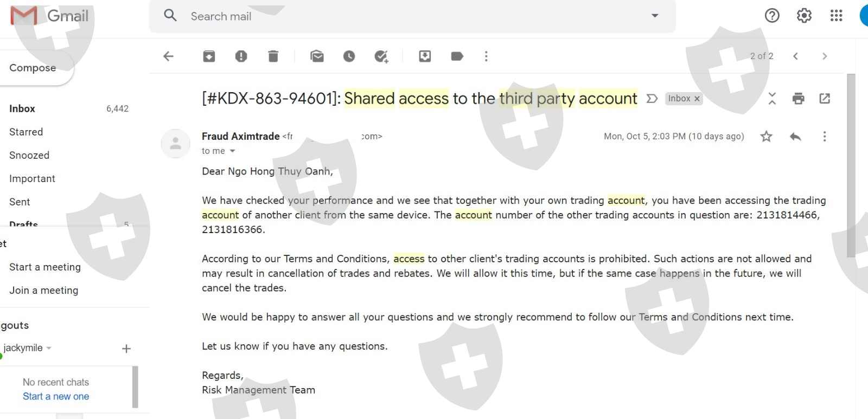Archive this email
This screenshot has width=868, height=419.
209,56
